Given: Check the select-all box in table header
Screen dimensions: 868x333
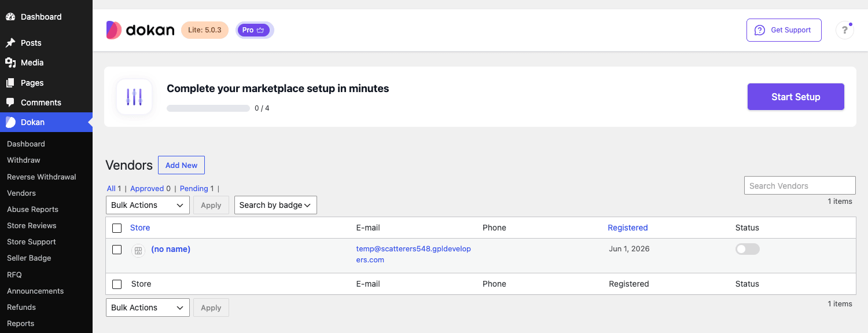Looking at the screenshot, I should coord(117,228).
